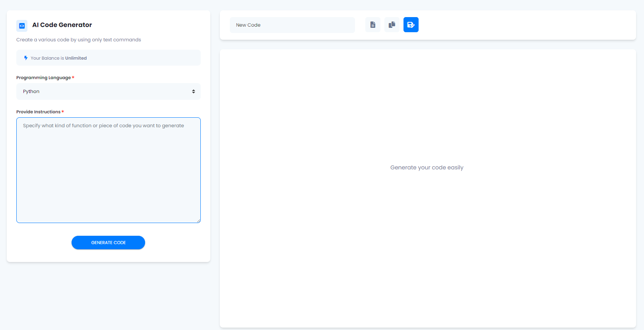Viewport: 644px width, 330px height.
Task: Click the Generate Code button
Action: pyautogui.click(x=108, y=243)
